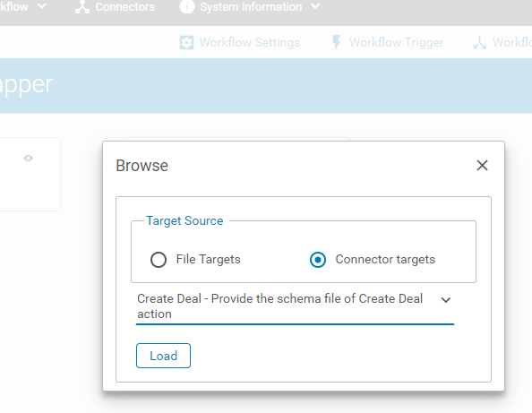Select the File Targets radio button
This screenshot has width=532, height=413.
[x=159, y=260]
